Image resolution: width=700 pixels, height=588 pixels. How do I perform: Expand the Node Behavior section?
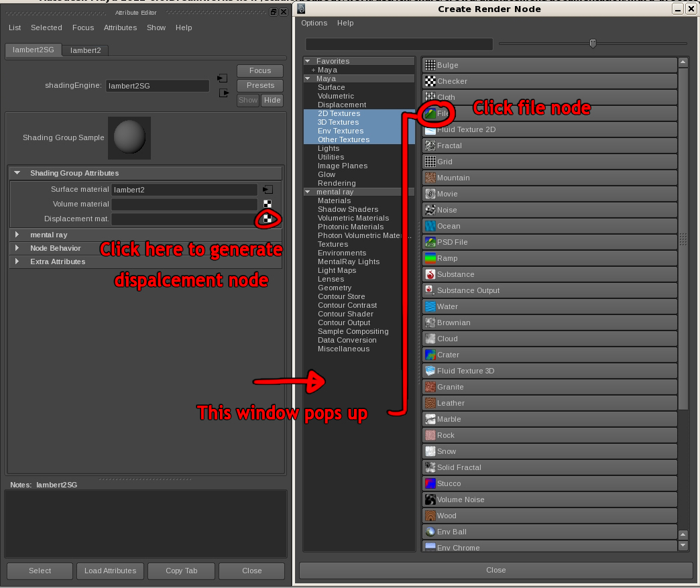tap(17, 248)
